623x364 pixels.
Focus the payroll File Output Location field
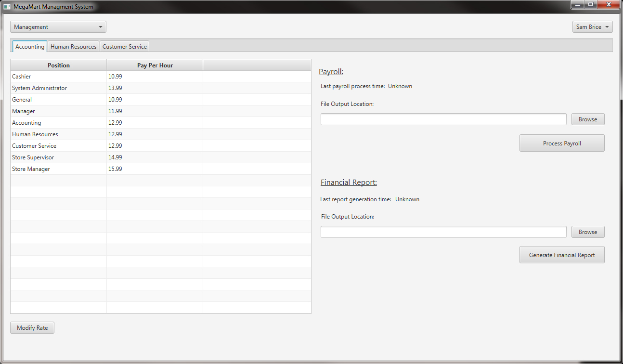(443, 119)
